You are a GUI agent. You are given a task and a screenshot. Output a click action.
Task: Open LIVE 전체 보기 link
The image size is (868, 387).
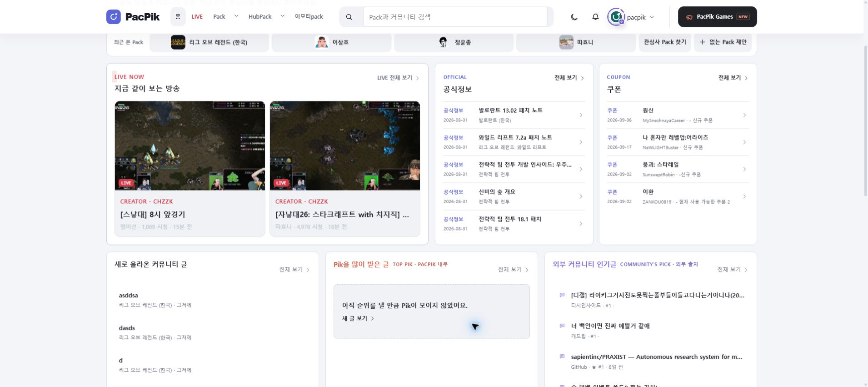pos(398,78)
